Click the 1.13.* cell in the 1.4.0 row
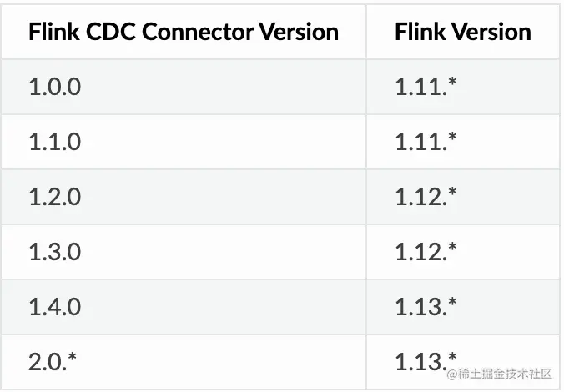This screenshot has height=392, width=564. 426,307
